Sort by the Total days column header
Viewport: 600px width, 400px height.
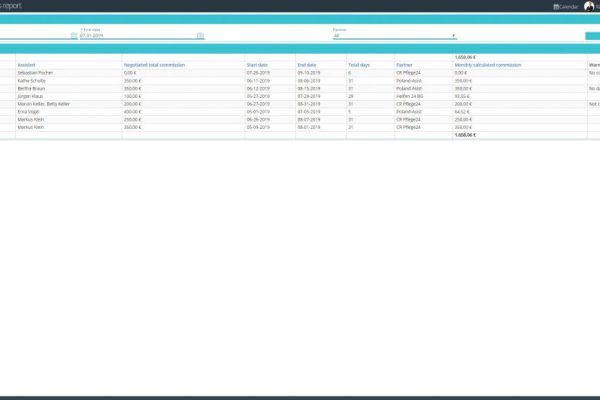pos(359,65)
